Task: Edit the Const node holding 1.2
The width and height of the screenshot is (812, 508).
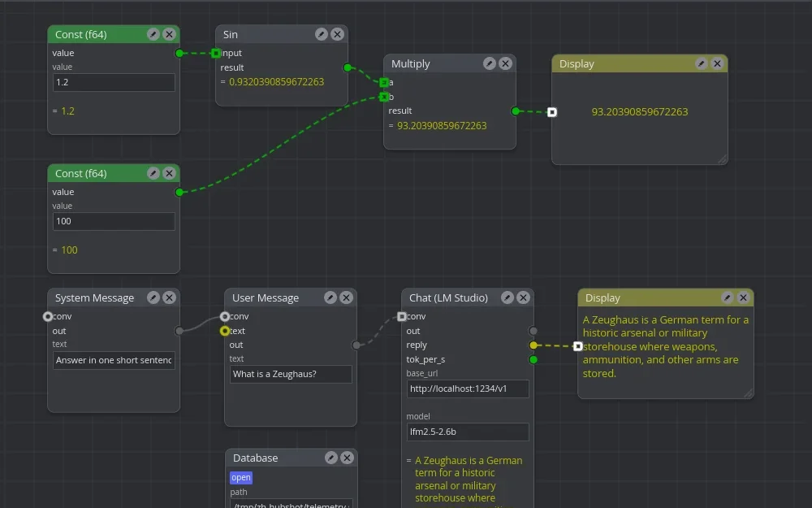Action: (x=153, y=34)
